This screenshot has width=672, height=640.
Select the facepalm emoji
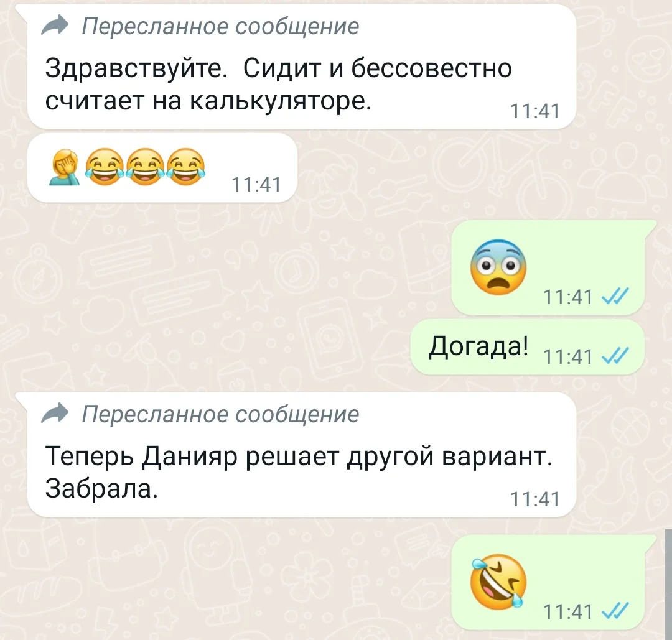pos(65,167)
